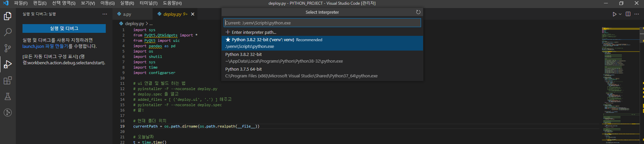Open the Search view in activity bar
This screenshot has height=144, width=644.
(x=8, y=32)
